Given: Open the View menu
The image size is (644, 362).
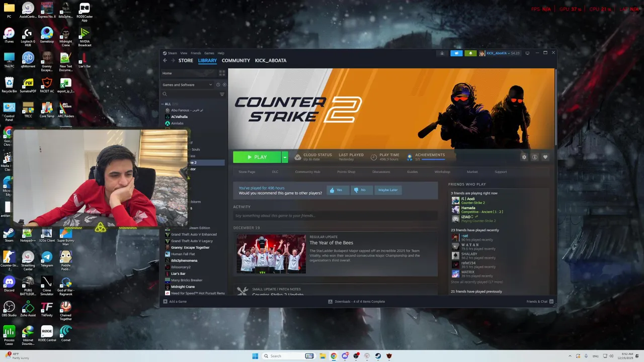Looking at the screenshot, I should (x=184, y=53).
